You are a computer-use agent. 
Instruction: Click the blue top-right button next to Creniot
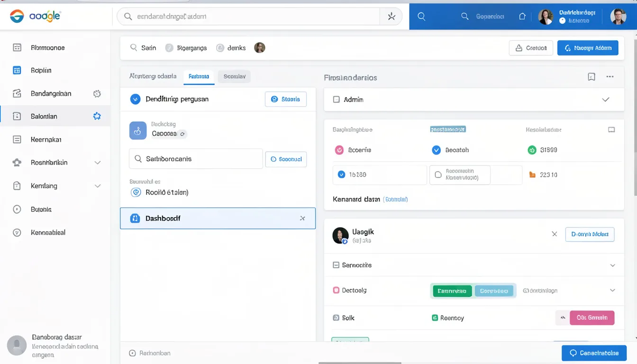coord(588,48)
